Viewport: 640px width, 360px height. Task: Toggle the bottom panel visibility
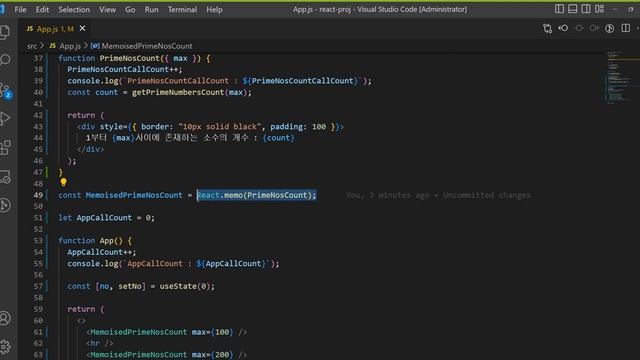click(x=573, y=9)
